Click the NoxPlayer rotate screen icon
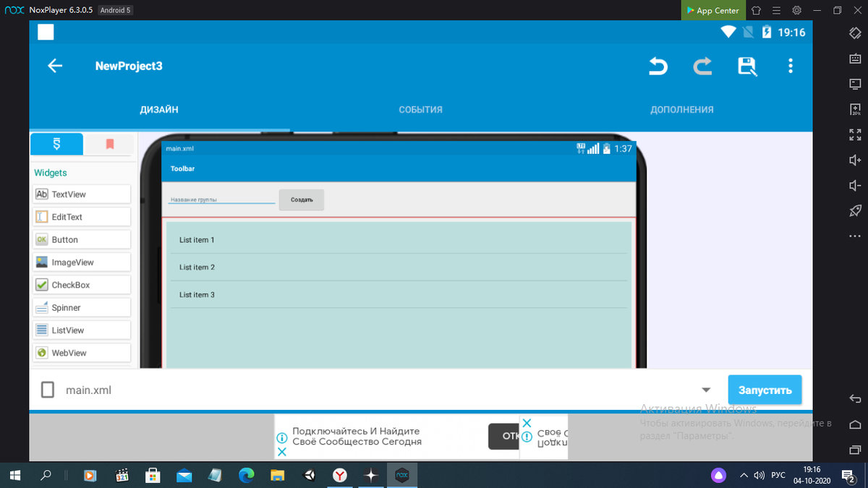Screen dimensions: 868x488 click(855, 34)
